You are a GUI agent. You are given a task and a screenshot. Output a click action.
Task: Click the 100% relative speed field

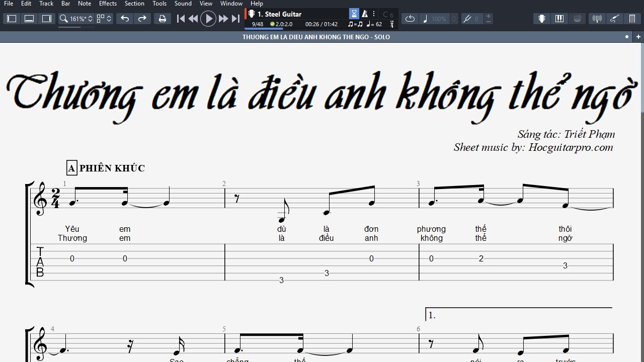point(439,19)
